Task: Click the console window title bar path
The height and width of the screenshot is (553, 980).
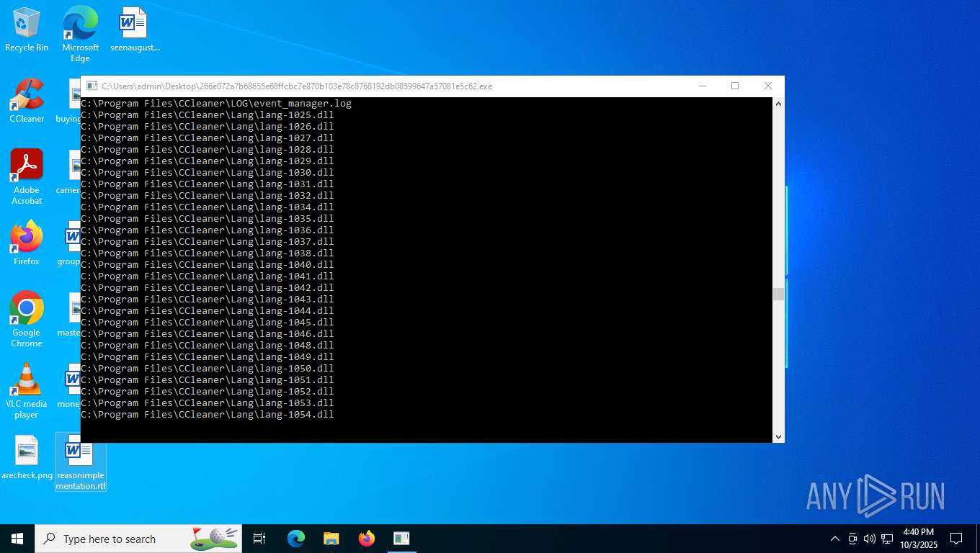Action: coord(297,86)
